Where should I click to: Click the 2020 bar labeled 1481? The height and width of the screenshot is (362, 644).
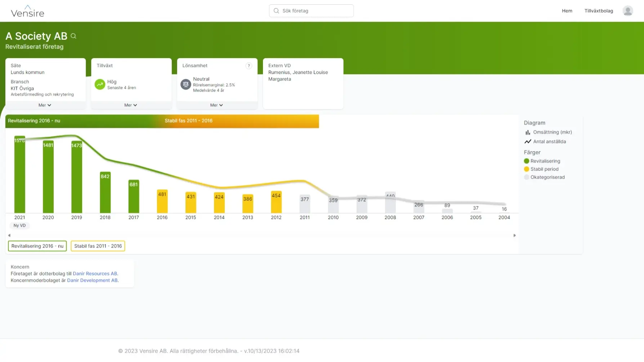tap(48, 177)
